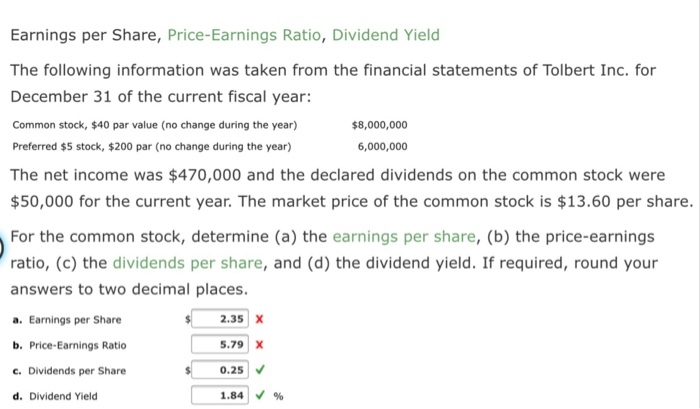
Task: Click the Dividend Yield row label
Action: tap(55, 396)
